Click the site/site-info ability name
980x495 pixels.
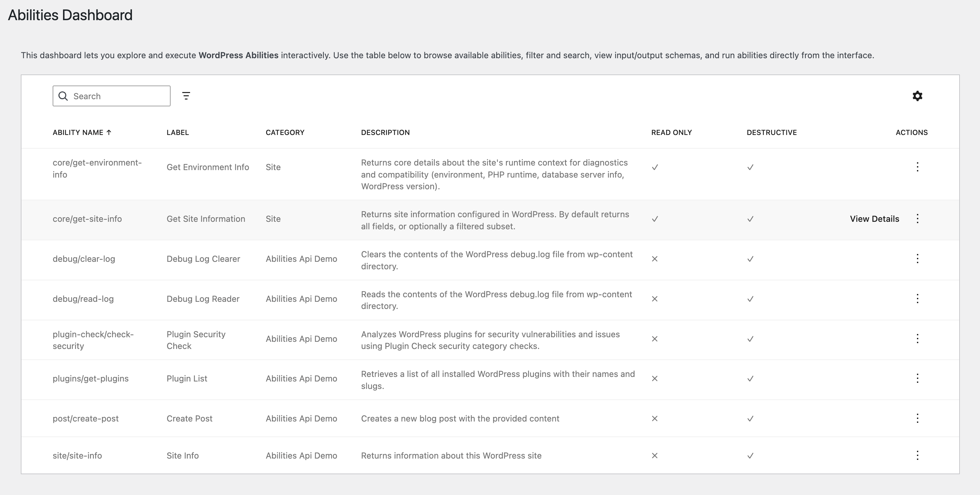[x=77, y=456]
